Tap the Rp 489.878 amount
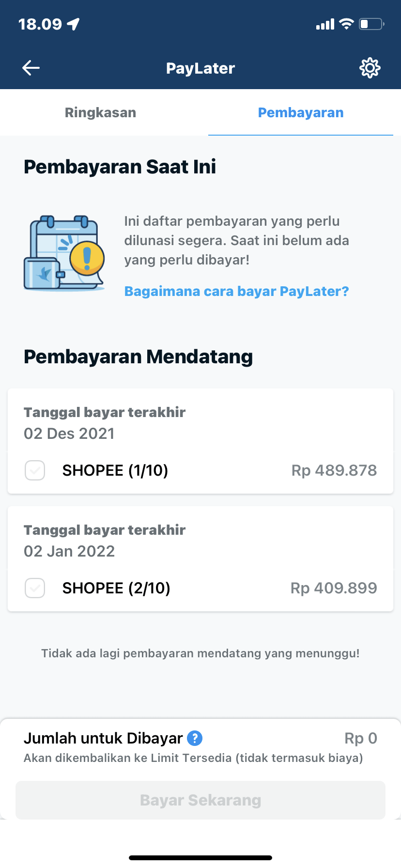 [x=334, y=470]
